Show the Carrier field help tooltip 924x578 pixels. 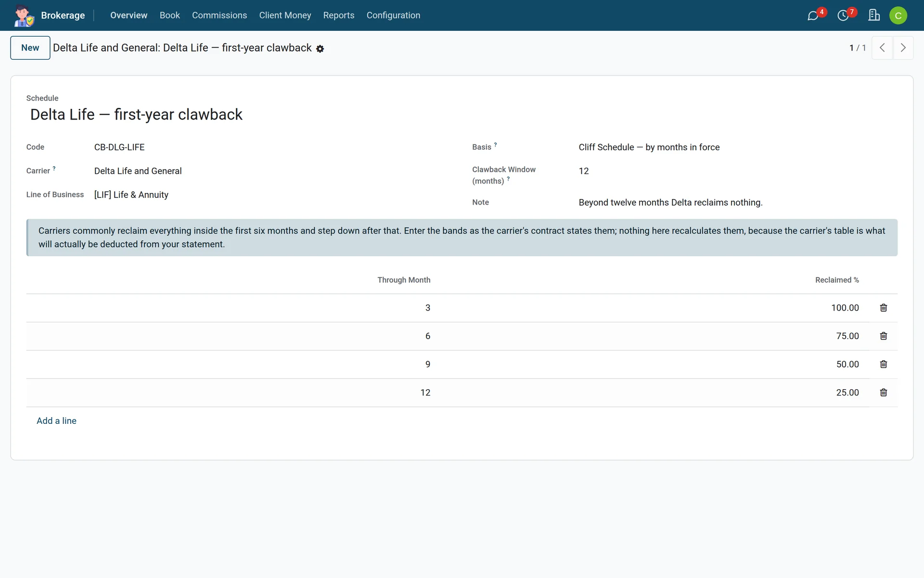click(54, 169)
